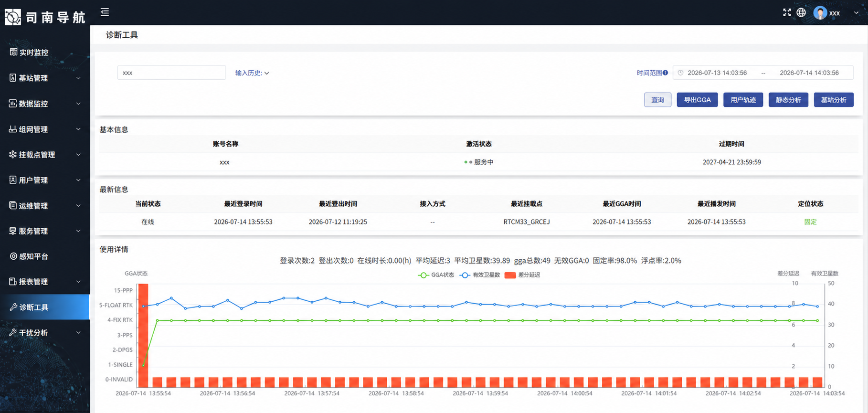
Task: Expand the 用户管理 menu chevron
Action: tap(78, 180)
